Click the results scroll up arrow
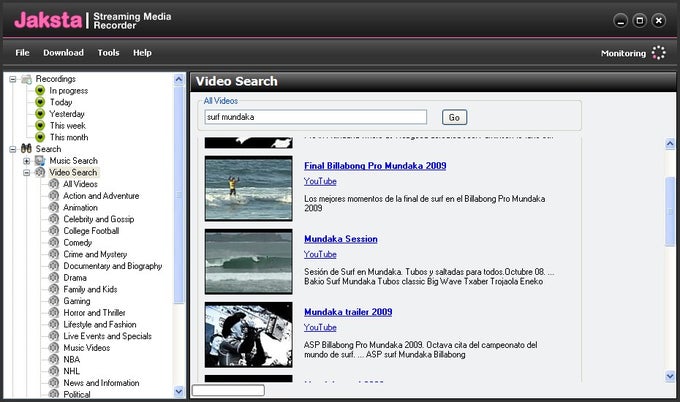This screenshot has width=680, height=402. 670,144
